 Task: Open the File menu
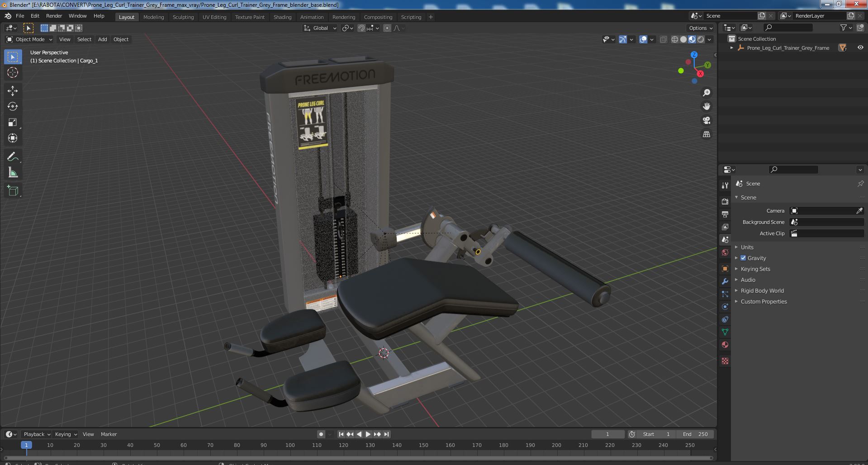(20, 16)
